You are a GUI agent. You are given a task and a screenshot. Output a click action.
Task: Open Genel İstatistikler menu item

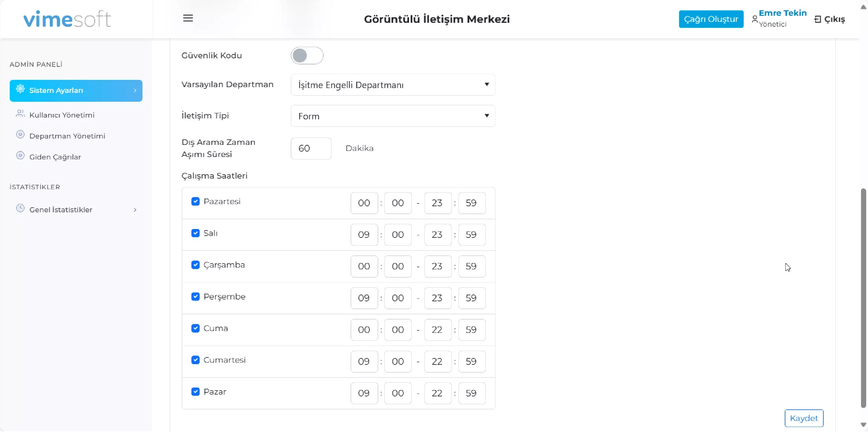click(x=76, y=210)
